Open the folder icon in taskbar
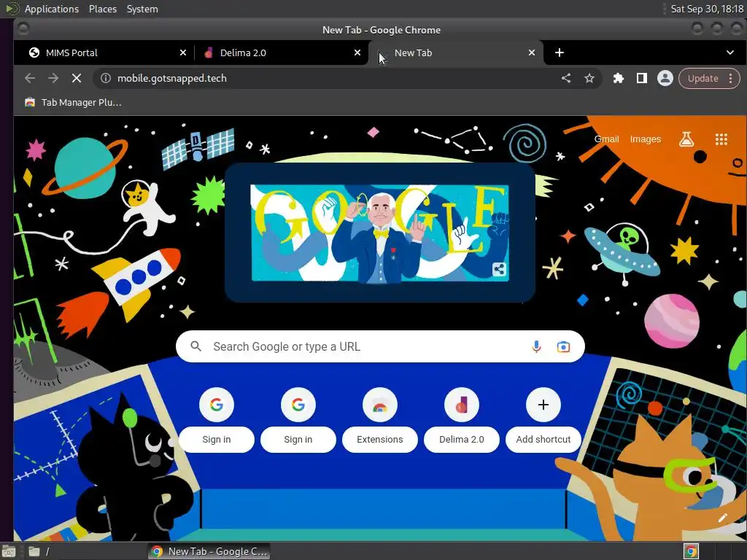This screenshot has width=747, height=560. [x=34, y=551]
